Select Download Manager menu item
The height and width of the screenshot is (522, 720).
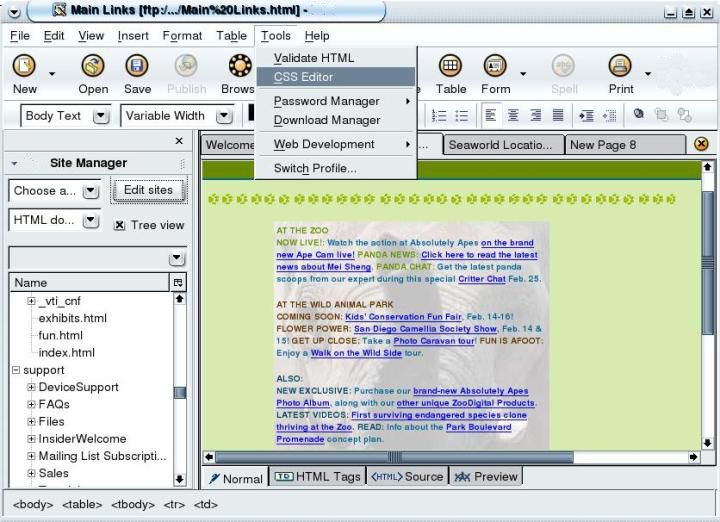click(336, 120)
